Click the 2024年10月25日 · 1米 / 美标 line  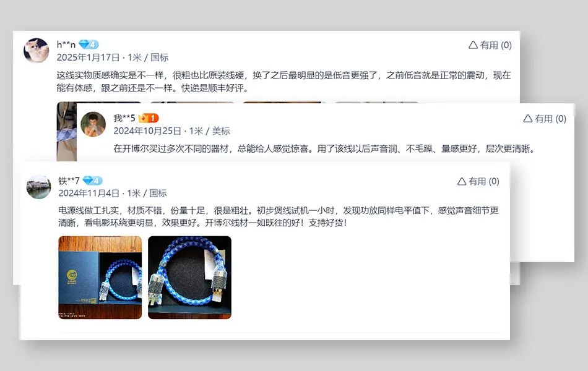(x=171, y=131)
